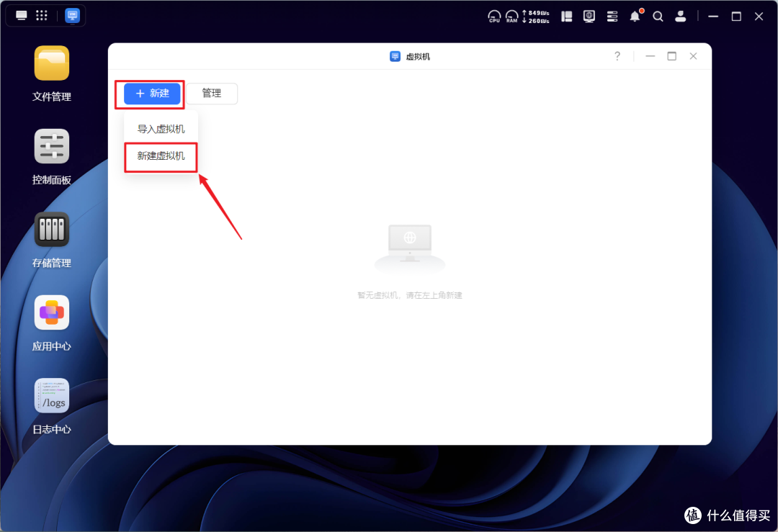Viewport: 778px width, 532px height.
Task: Open the 文件管理 file manager desktop icon
Action: coord(52,63)
